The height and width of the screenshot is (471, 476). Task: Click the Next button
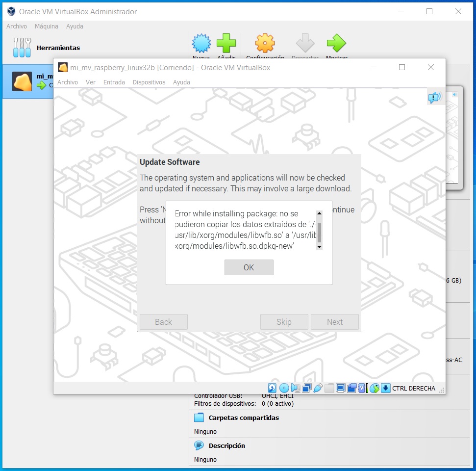335,322
